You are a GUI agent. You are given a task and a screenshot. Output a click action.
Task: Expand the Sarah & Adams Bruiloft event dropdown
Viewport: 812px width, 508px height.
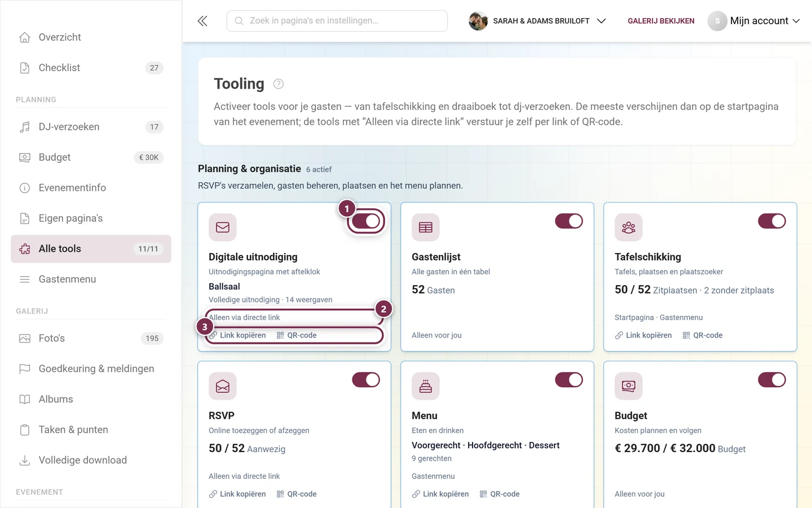click(x=537, y=21)
